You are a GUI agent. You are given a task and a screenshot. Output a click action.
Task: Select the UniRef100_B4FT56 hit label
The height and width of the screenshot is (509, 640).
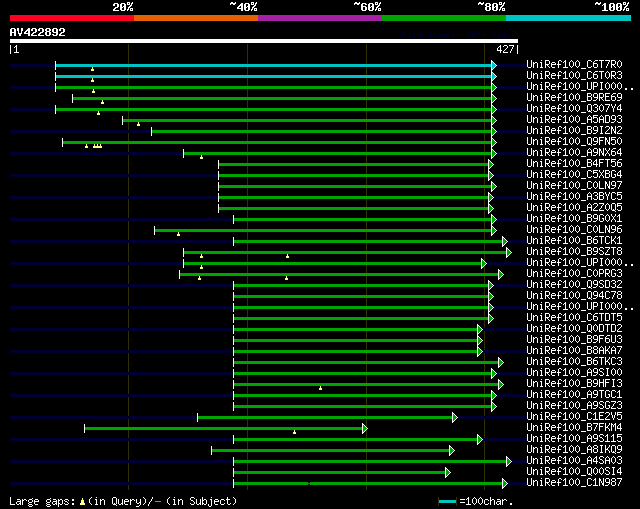tap(574, 164)
